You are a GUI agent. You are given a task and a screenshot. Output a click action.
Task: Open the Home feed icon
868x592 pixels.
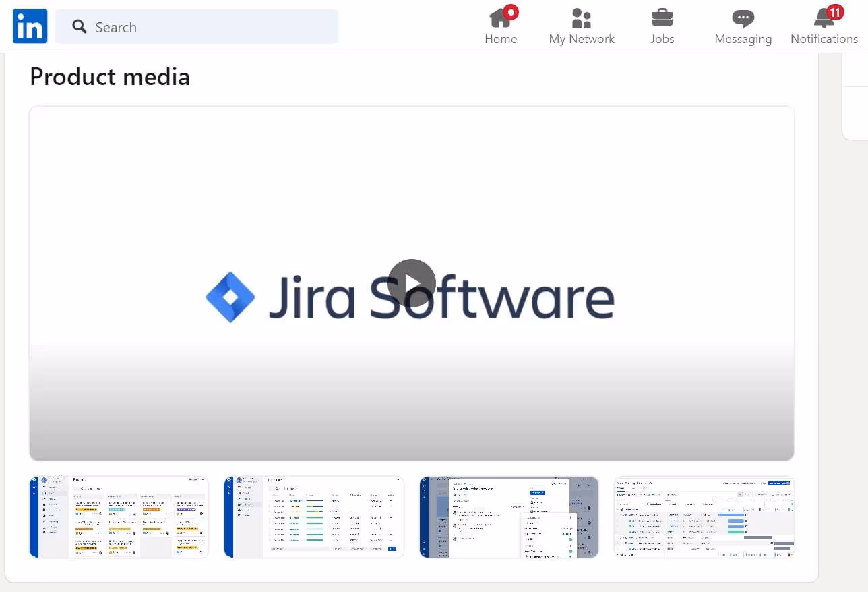click(501, 18)
